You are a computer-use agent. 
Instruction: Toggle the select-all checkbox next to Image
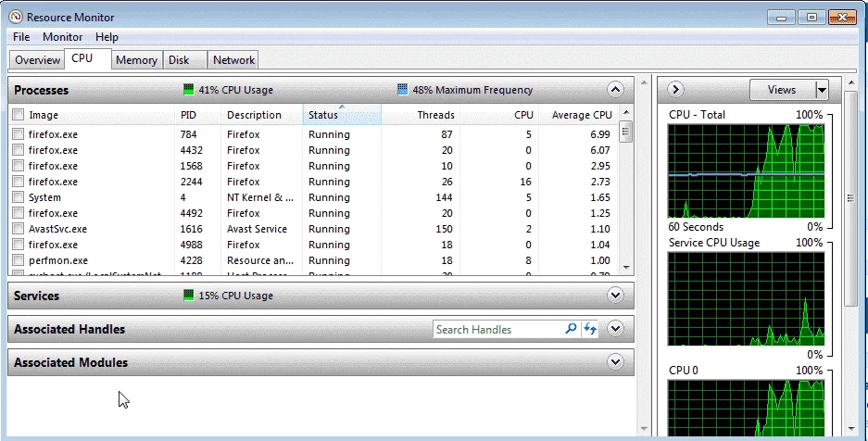(x=19, y=115)
